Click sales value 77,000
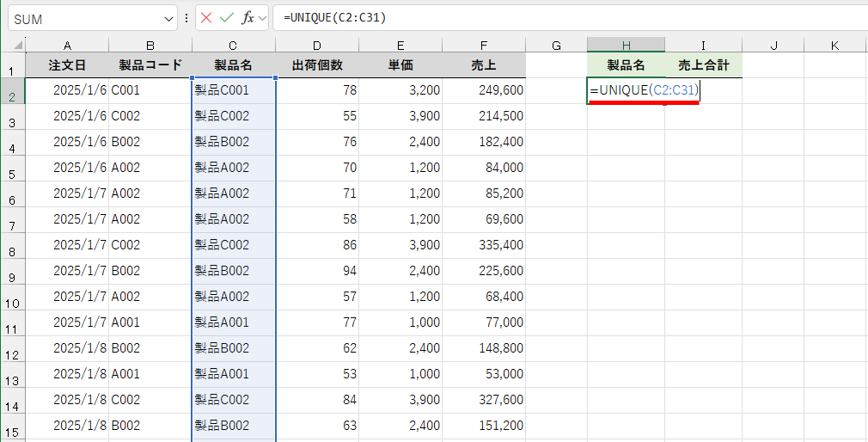 484,323
